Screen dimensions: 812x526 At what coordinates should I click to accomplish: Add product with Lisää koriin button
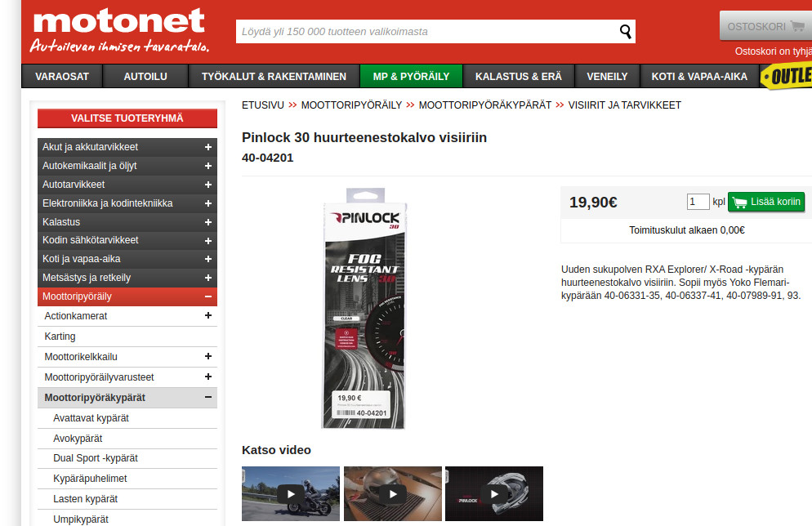pos(766,202)
